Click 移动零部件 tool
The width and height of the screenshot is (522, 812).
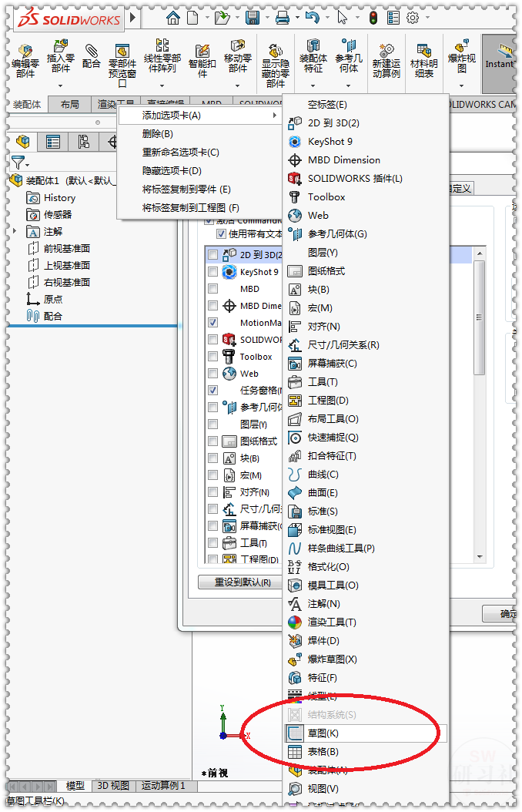(x=238, y=56)
